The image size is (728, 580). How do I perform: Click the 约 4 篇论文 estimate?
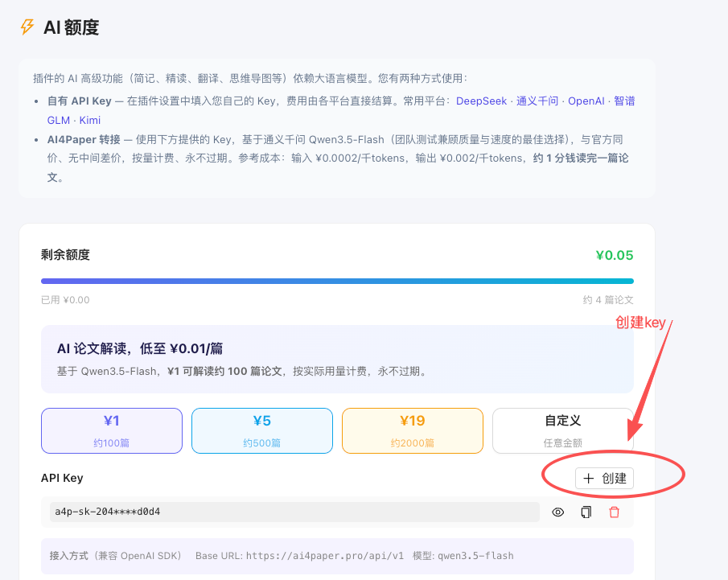608,300
